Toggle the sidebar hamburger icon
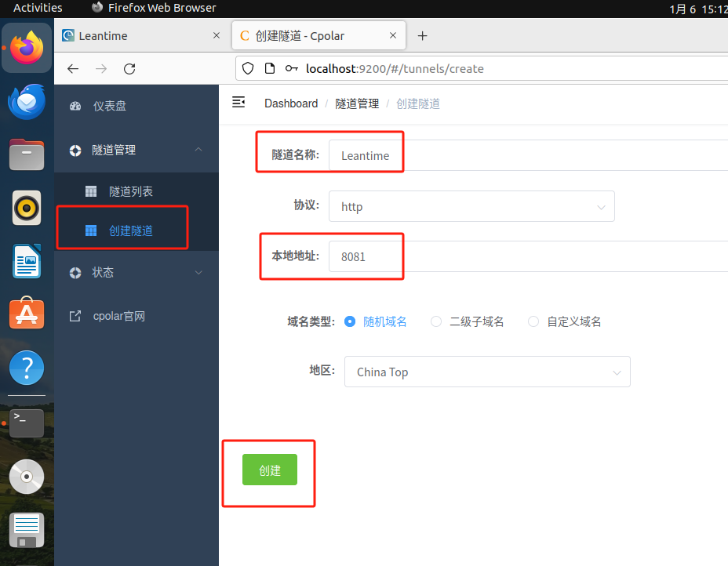 pyautogui.click(x=238, y=102)
